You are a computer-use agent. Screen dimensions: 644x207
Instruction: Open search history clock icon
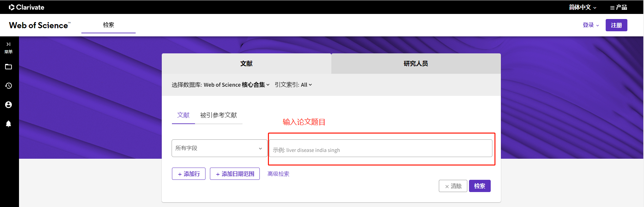(8, 86)
